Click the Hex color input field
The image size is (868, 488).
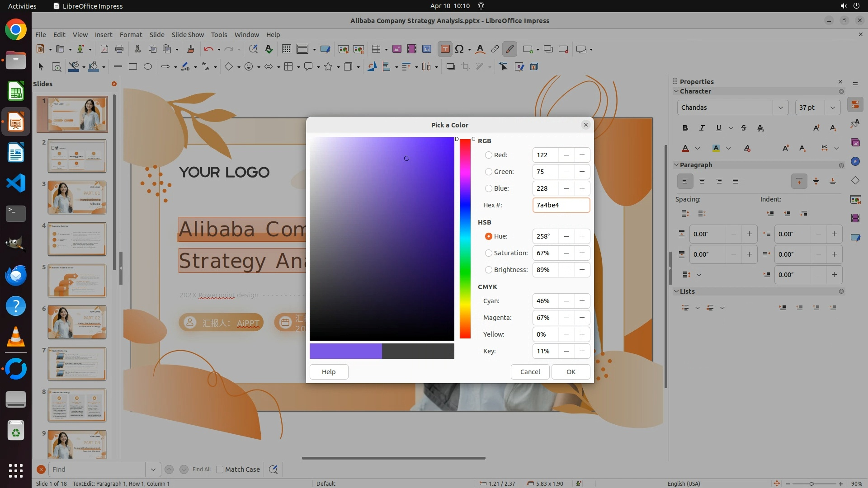click(561, 205)
